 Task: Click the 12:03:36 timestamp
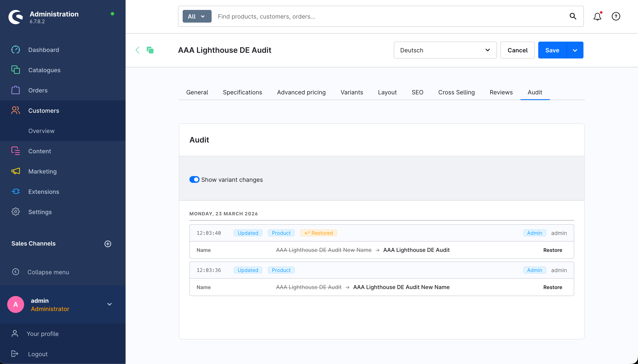(x=208, y=270)
